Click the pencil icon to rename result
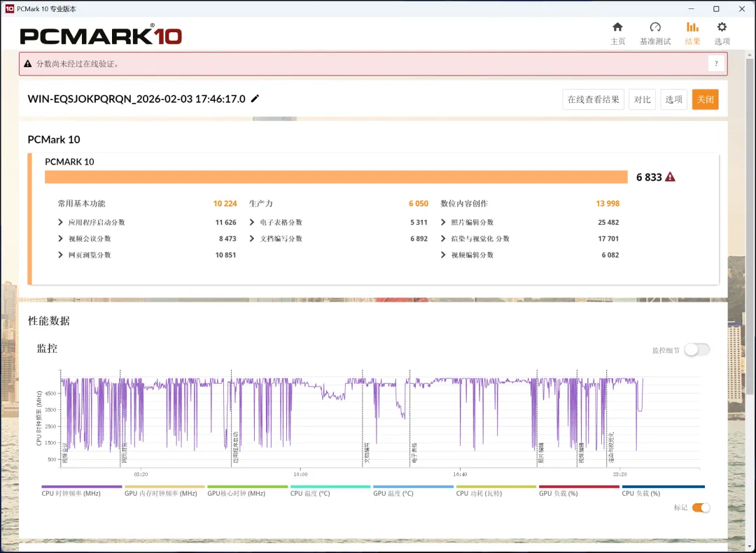 click(x=255, y=99)
